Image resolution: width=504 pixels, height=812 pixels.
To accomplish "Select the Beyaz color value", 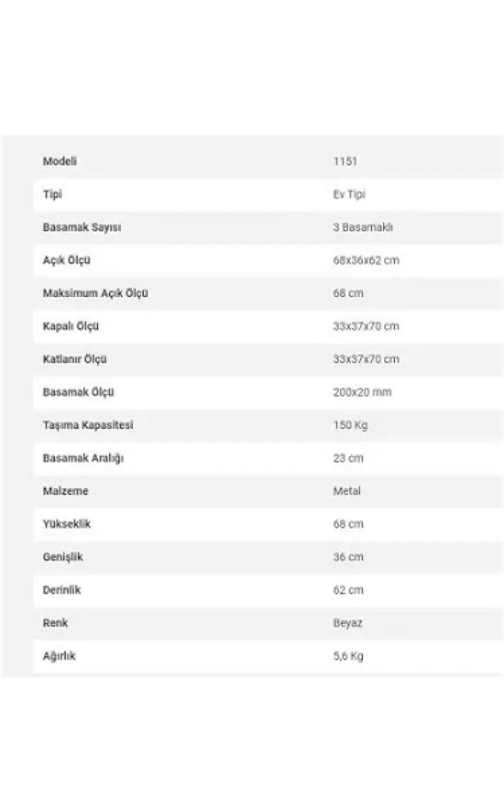I will 347,623.
